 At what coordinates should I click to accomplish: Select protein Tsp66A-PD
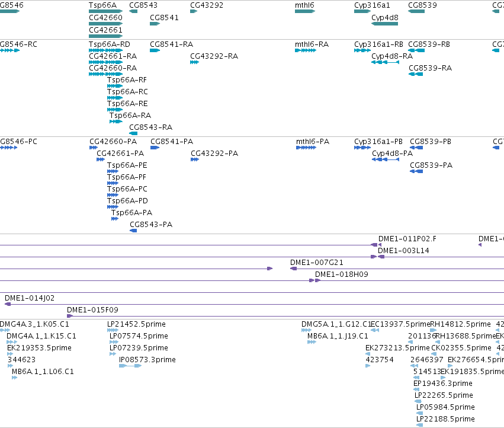113,207
